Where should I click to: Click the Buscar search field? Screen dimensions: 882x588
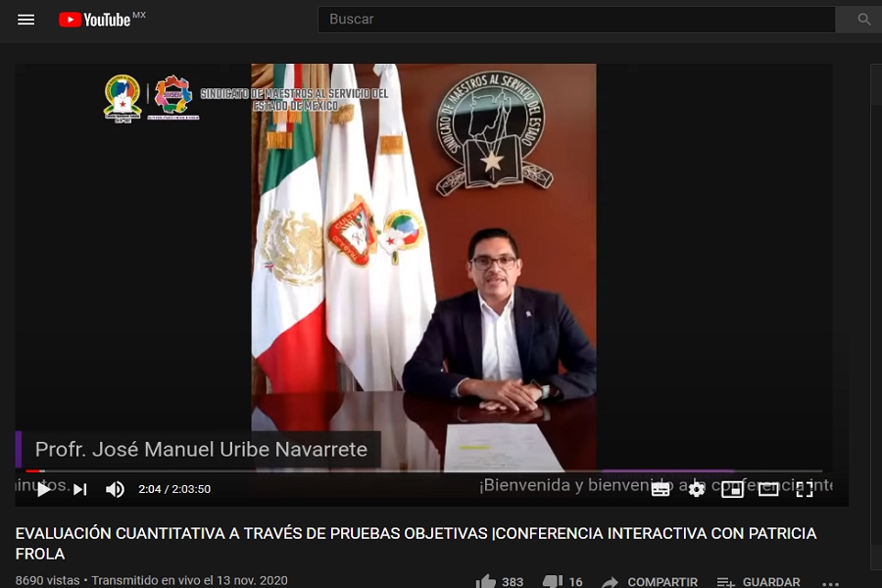(x=576, y=20)
